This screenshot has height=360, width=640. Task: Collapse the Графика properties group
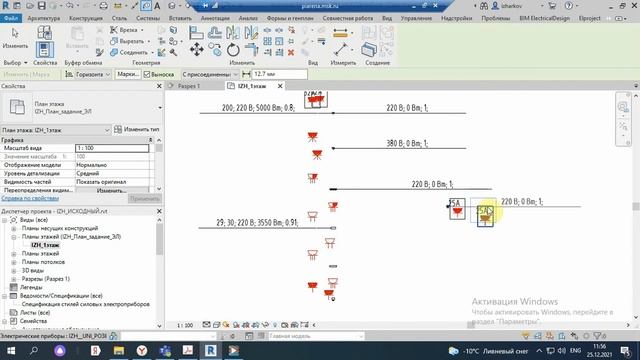[x=151, y=140]
